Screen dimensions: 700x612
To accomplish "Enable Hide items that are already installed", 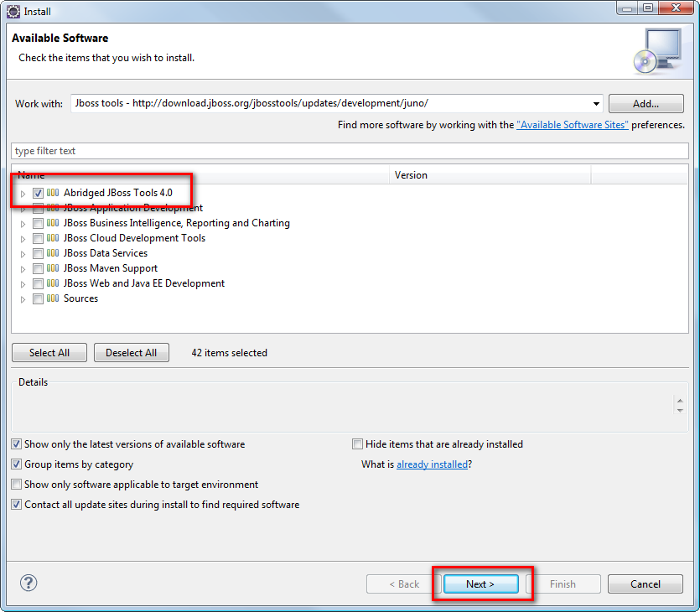I will click(358, 444).
